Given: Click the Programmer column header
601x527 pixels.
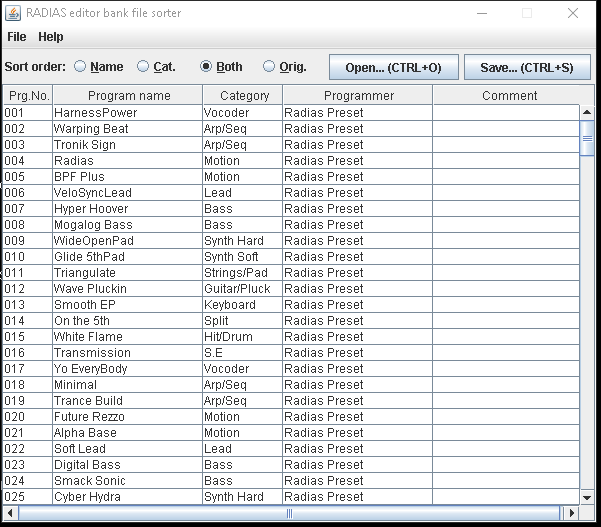Looking at the screenshot, I should pos(358,95).
